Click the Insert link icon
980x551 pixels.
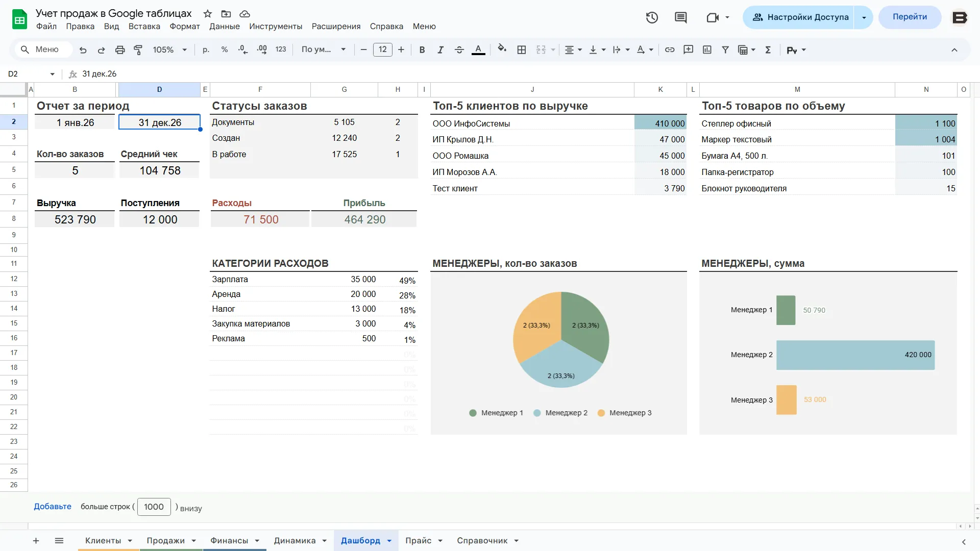click(x=670, y=50)
